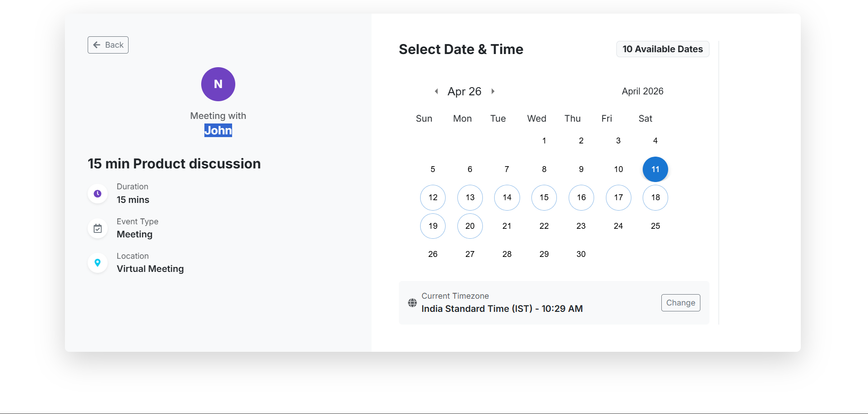Click the 10 Available Dates badge
This screenshot has width=868, height=414.
click(x=662, y=49)
